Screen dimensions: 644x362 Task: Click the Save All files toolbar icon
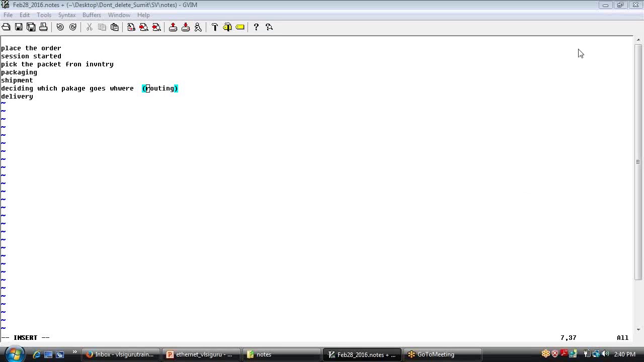pos(31,27)
